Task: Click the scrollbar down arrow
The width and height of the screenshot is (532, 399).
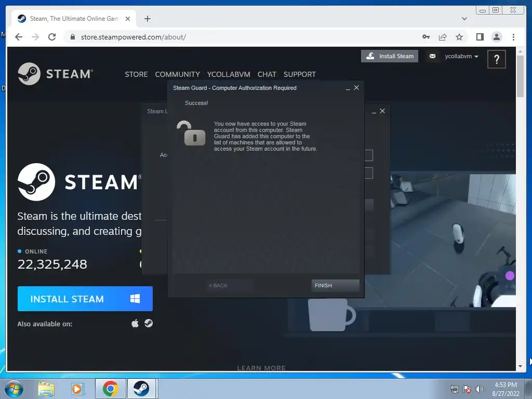Action: pyautogui.click(x=520, y=366)
